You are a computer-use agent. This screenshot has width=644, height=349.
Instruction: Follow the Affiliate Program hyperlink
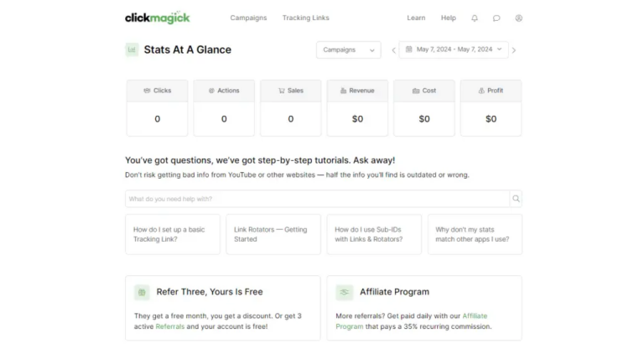click(412, 321)
